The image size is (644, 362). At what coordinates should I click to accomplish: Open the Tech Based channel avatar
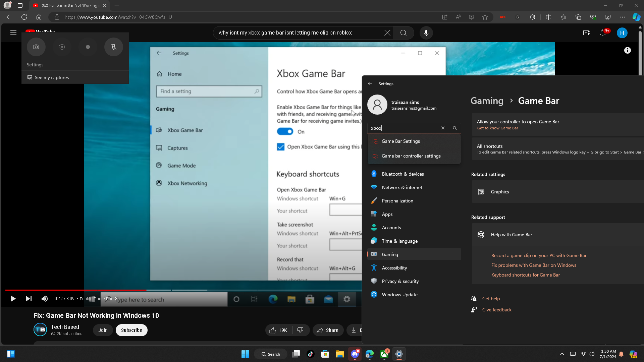pyautogui.click(x=40, y=329)
